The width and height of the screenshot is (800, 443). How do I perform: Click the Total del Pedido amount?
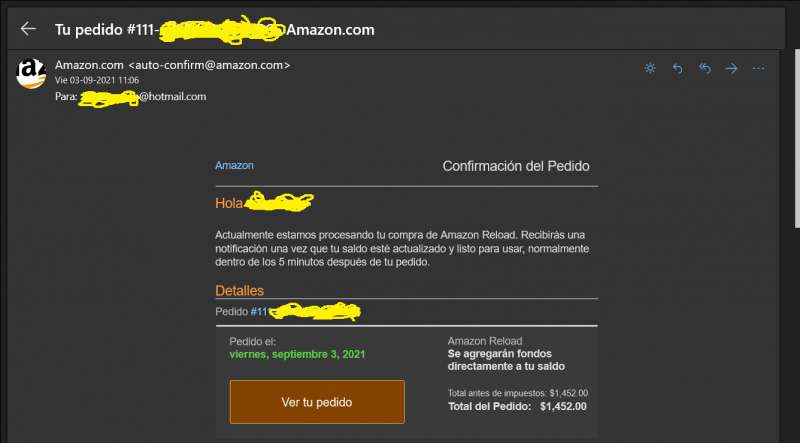click(x=563, y=407)
